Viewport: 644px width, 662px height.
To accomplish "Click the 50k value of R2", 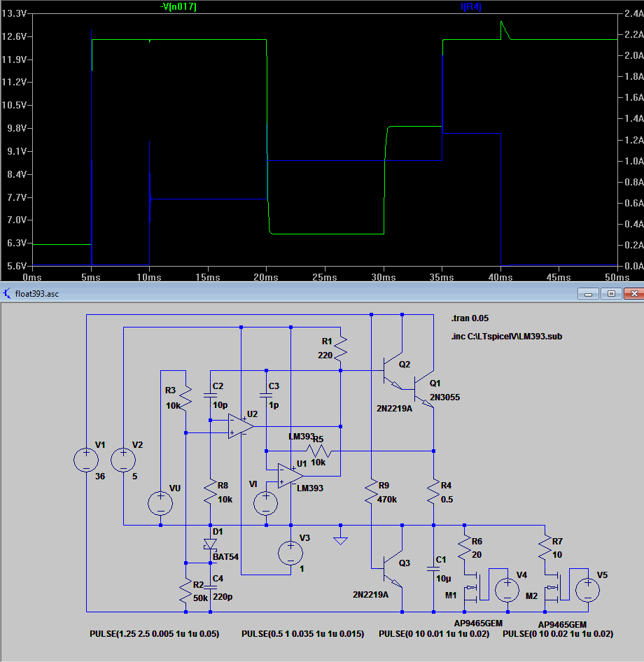I will tap(200, 598).
